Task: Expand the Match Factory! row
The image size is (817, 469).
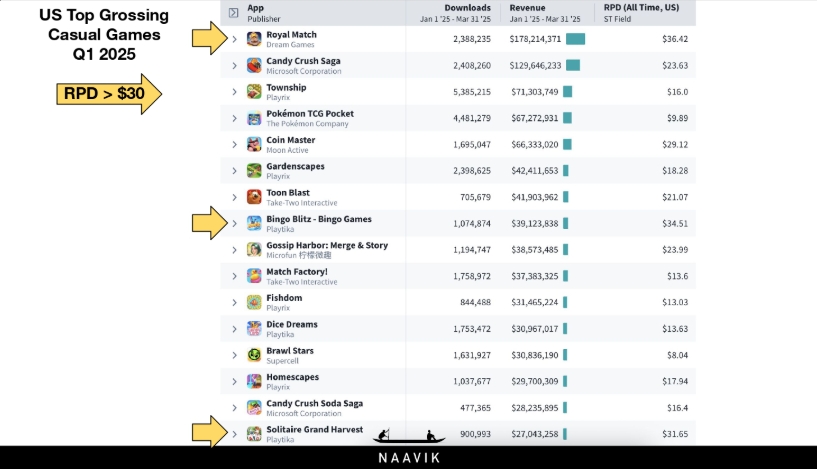Action: point(234,276)
